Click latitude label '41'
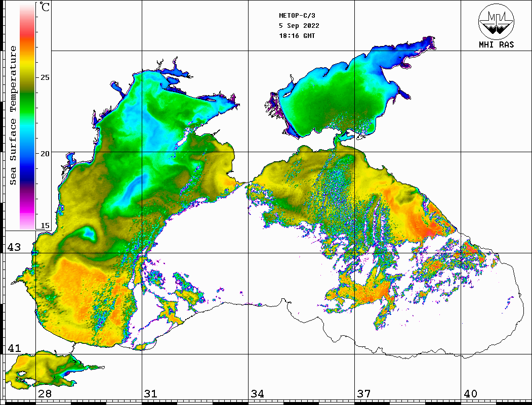Screen dimensions: 532x405 pyautogui.click(x=14, y=348)
